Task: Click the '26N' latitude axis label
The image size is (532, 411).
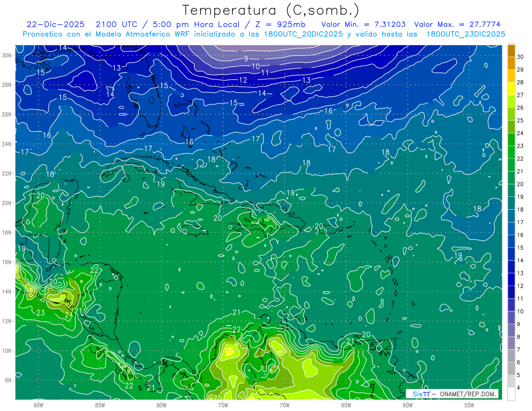Action: 7,114
